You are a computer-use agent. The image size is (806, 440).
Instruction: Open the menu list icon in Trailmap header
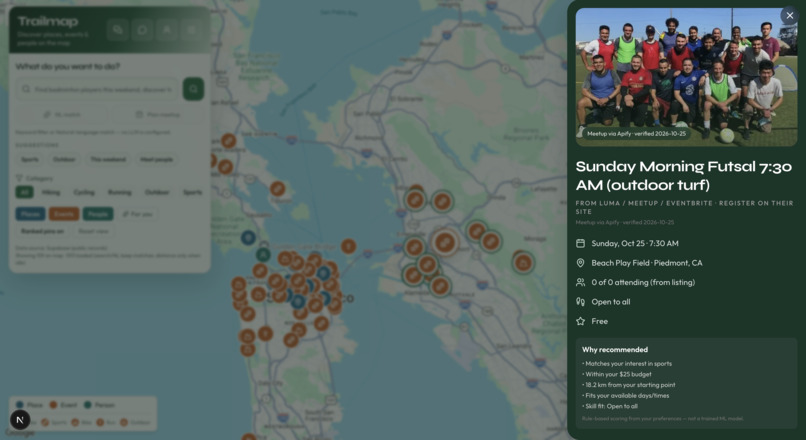[192, 30]
